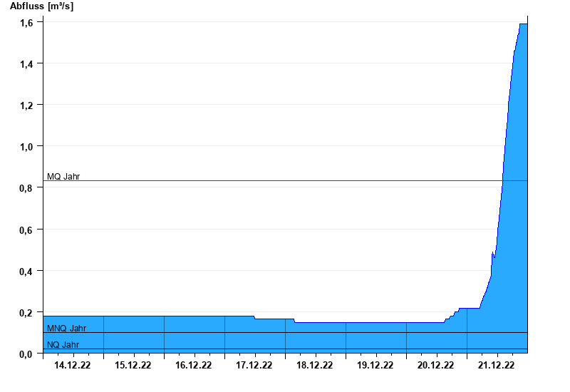The height and width of the screenshot is (392, 570).
Task: Click the 21.12.22 date label
Action: point(497,366)
